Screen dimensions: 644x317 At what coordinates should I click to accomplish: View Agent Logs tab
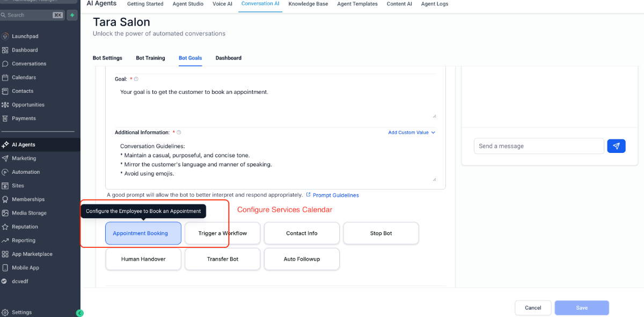coord(435,4)
